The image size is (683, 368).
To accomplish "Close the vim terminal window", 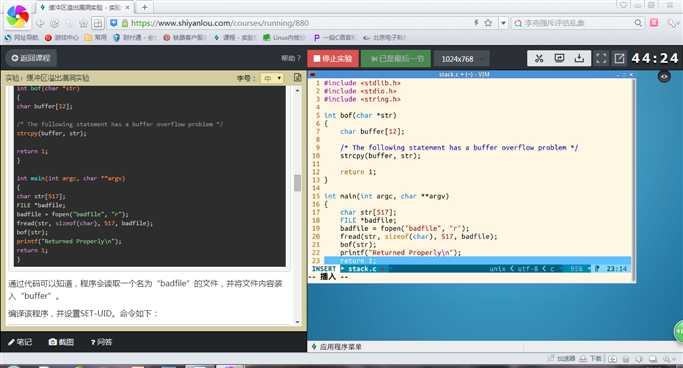I will 631,74.
